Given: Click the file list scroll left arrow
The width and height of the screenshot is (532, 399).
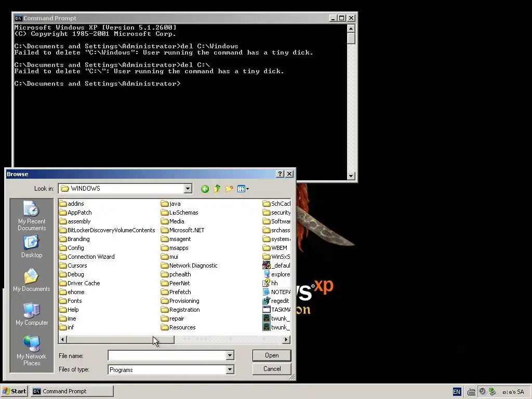Looking at the screenshot, I should click(x=63, y=339).
